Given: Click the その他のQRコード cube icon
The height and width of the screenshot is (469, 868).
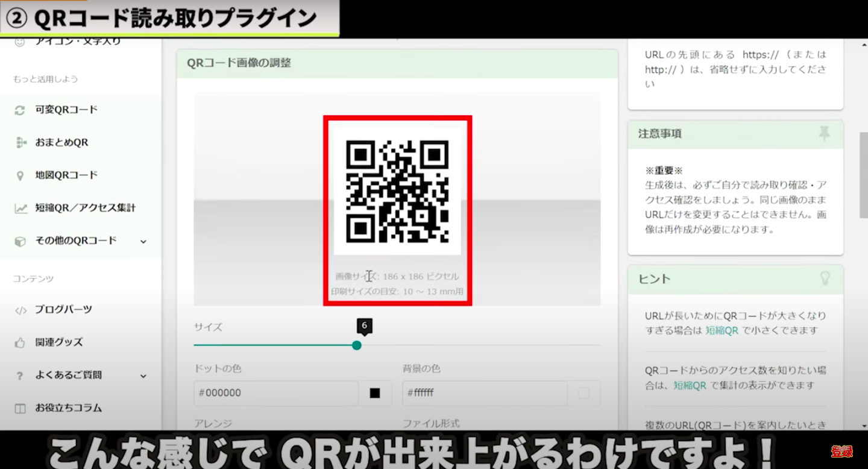Looking at the screenshot, I should [20, 241].
